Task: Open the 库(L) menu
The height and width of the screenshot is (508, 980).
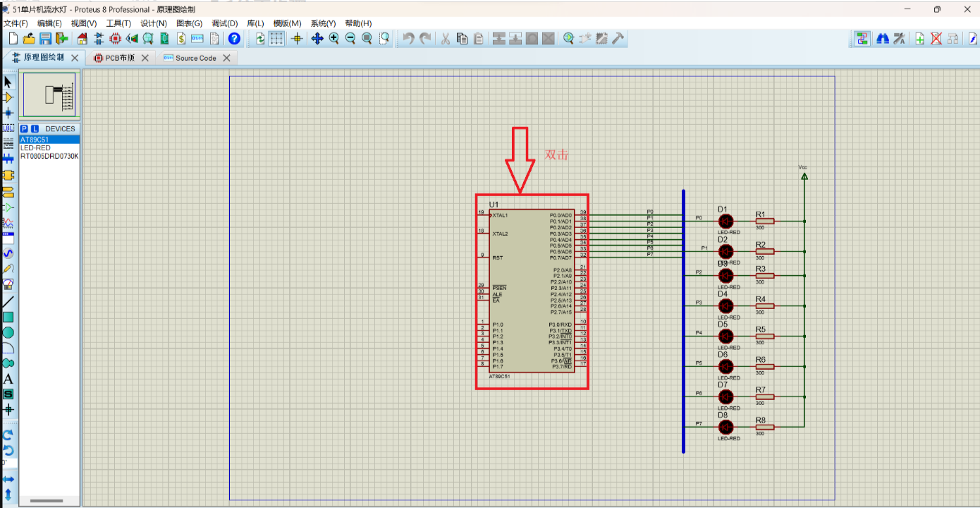Action: pos(255,23)
